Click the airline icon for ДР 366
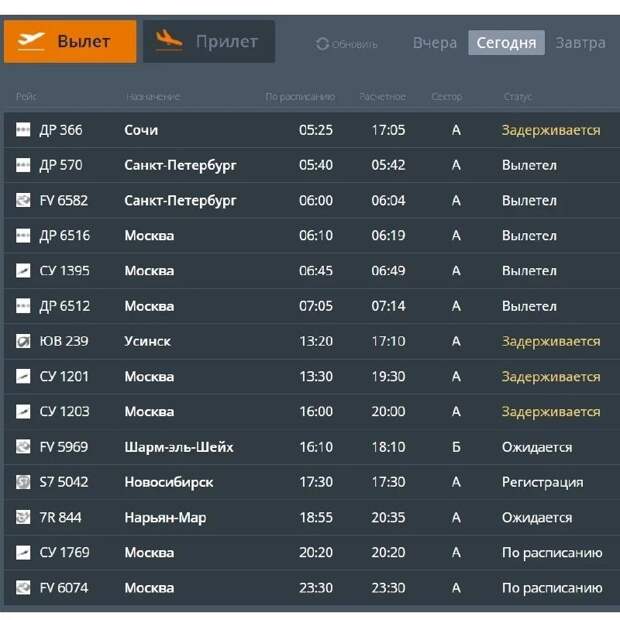Image resolution: width=620 pixels, height=620 pixels. pos(23,129)
